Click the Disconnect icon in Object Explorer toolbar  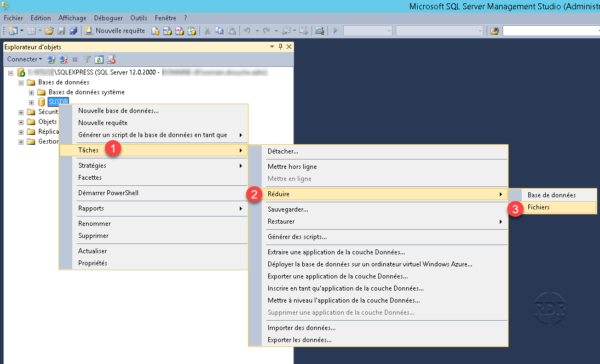coord(63,59)
